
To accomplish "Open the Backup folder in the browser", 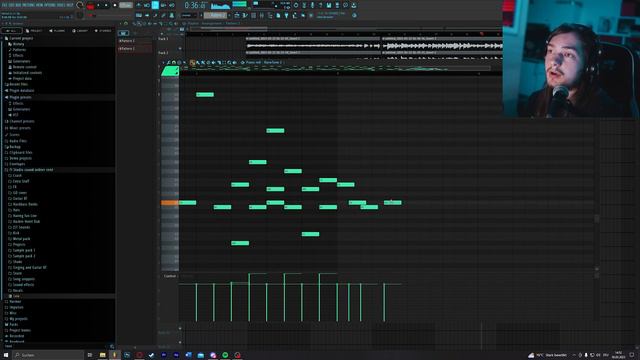I will 15,147.
